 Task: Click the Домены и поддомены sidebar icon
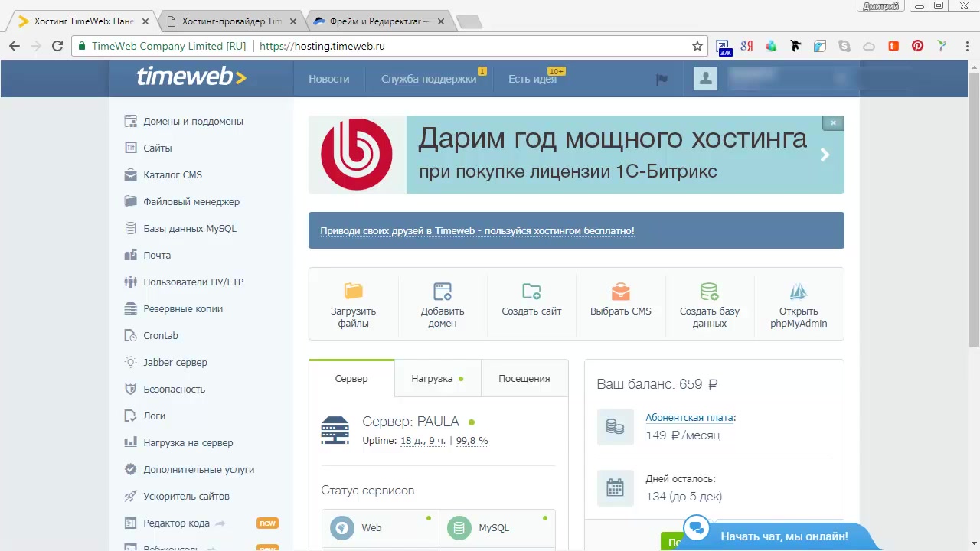[130, 121]
